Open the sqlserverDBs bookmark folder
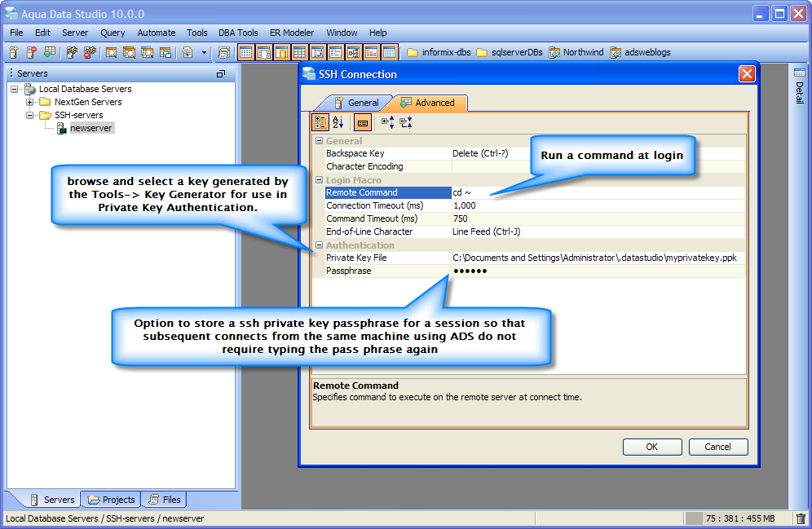 tap(510, 52)
